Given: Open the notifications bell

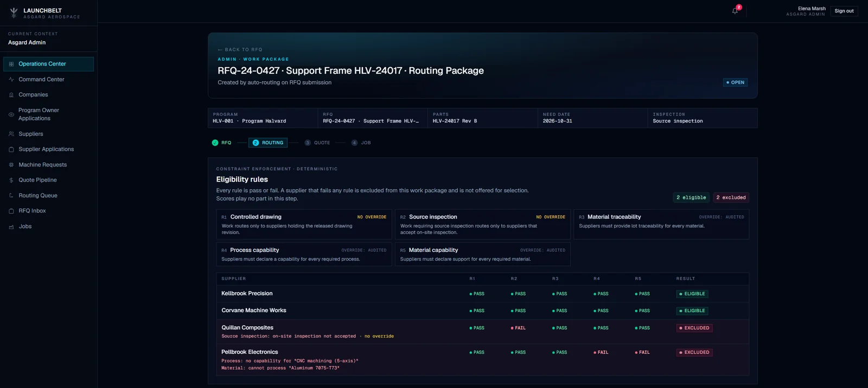Looking at the screenshot, I should pos(735,11).
